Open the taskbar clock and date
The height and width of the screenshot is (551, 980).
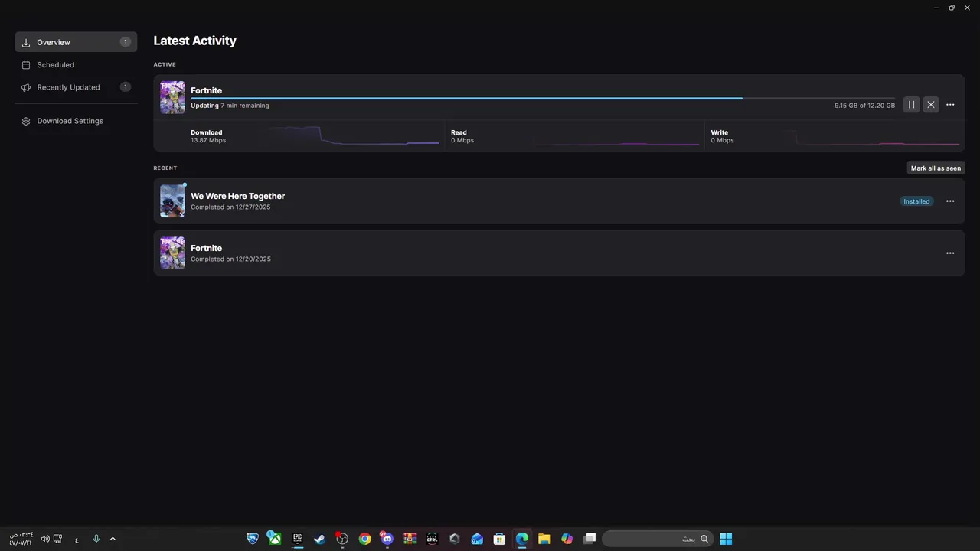pyautogui.click(x=21, y=539)
